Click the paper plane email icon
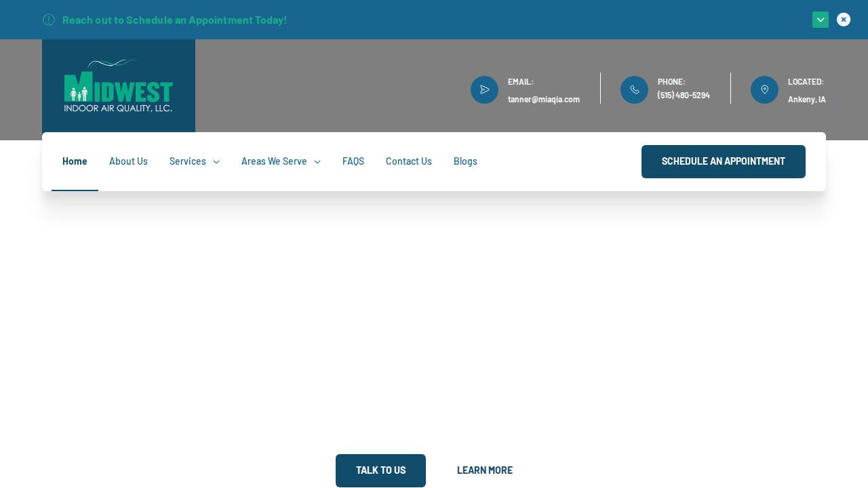 (x=484, y=89)
